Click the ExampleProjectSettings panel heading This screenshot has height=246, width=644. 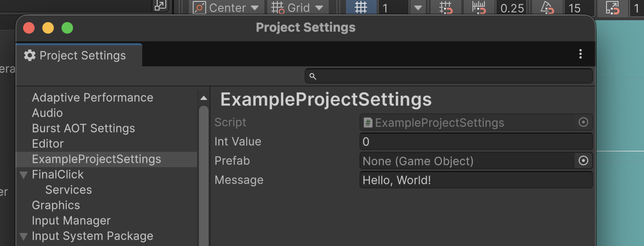tap(326, 99)
